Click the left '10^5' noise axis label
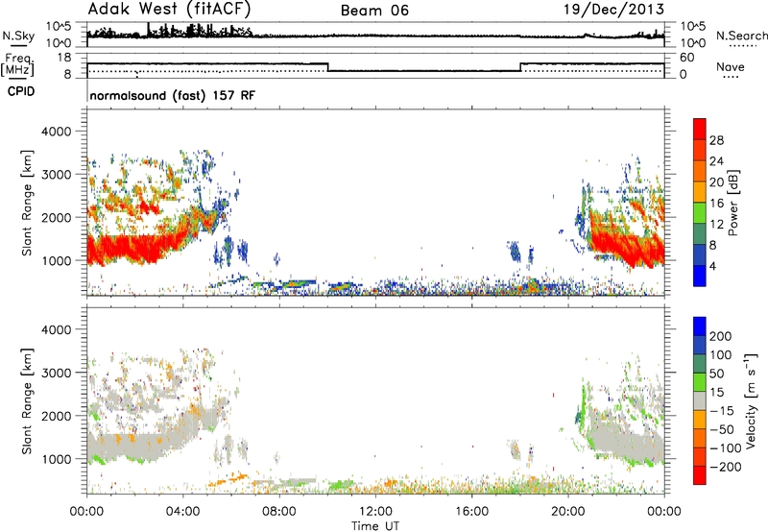Viewport: 768px width, 532px height. coord(59,26)
